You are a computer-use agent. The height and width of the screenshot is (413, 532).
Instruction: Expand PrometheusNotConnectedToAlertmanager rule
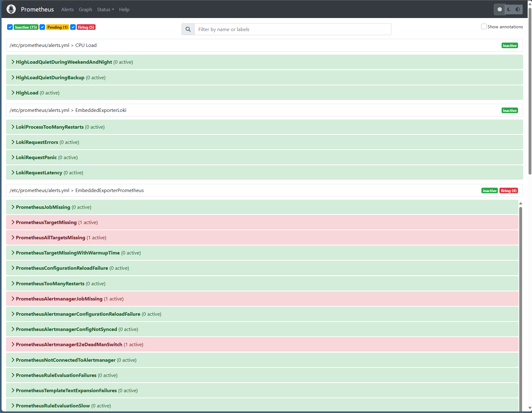(262, 360)
